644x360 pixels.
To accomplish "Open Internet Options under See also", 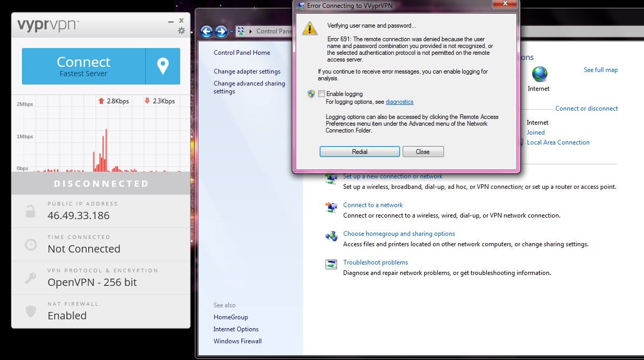I will 236,329.
